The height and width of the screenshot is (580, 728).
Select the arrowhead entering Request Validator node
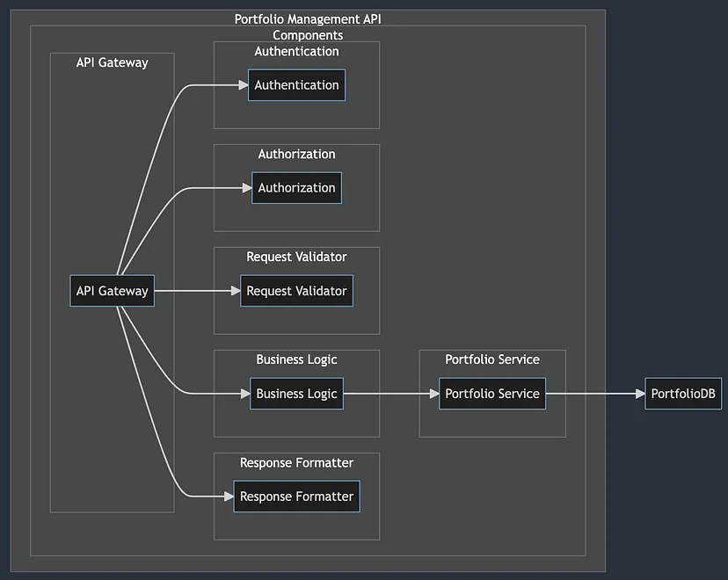[235, 291]
